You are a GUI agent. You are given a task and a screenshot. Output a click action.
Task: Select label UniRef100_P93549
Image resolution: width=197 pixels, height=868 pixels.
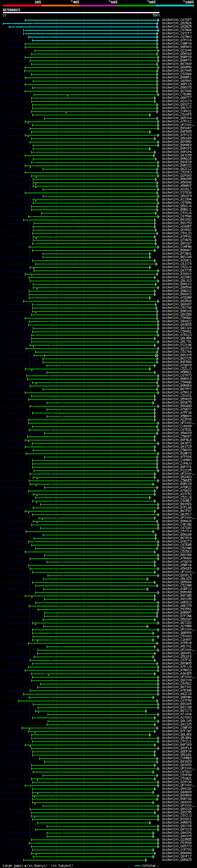tap(177, 843)
